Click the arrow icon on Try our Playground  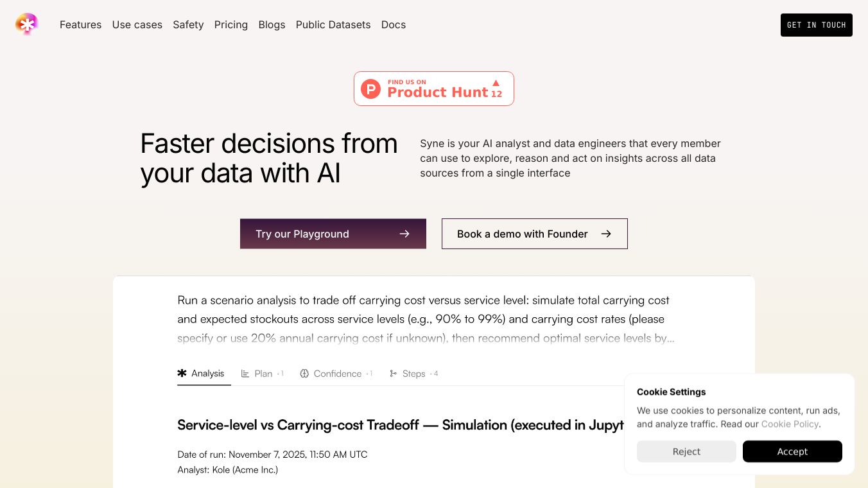coord(404,234)
